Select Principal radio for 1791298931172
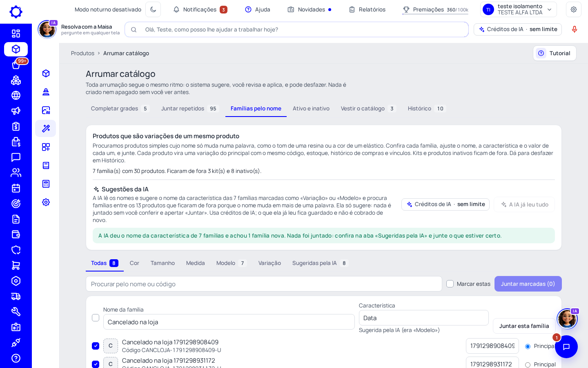The width and height of the screenshot is (588, 368). (528, 365)
